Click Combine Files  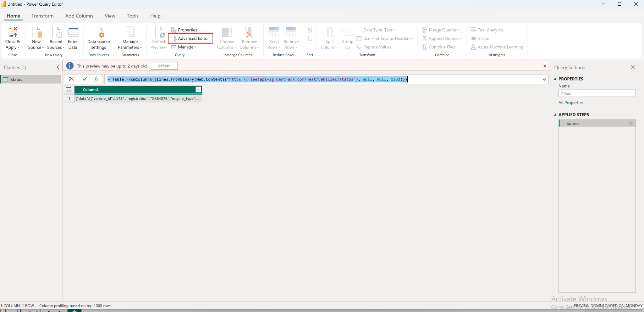pos(439,47)
